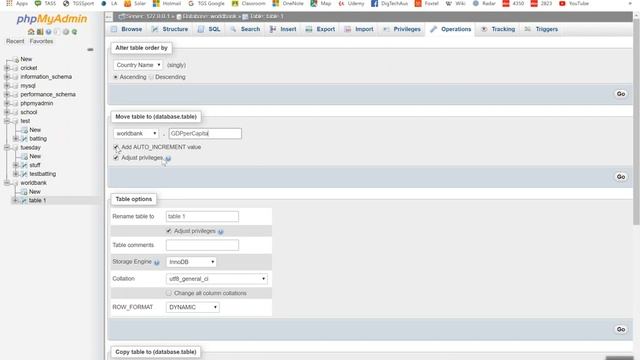Open TSS Google bookmark
This screenshot has width=640, height=360.
(x=206, y=3)
